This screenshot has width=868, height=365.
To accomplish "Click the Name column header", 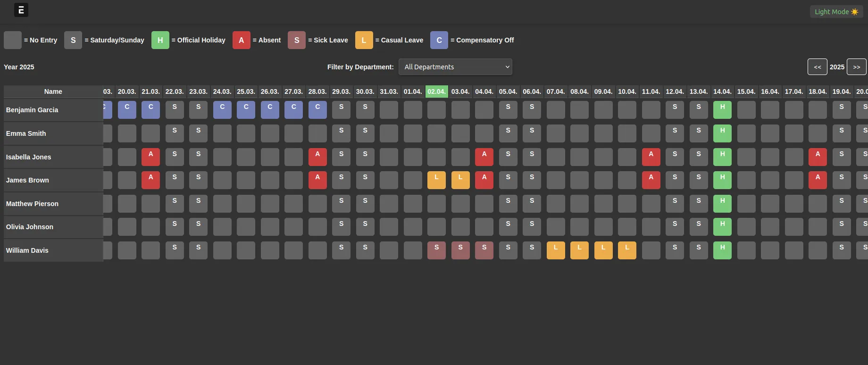I will coord(53,91).
